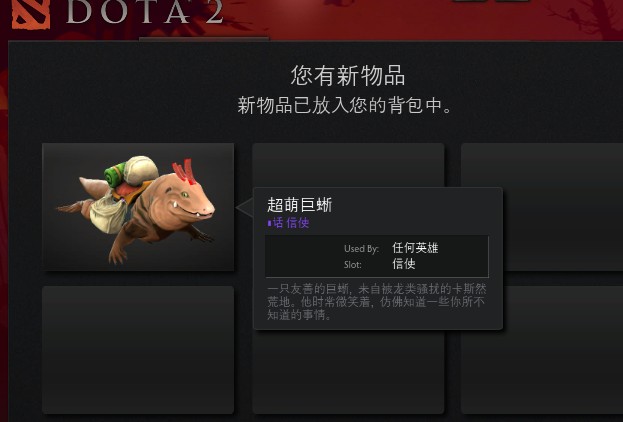Click the green bedroll on the courier
The width and height of the screenshot is (623, 422).
point(116,175)
